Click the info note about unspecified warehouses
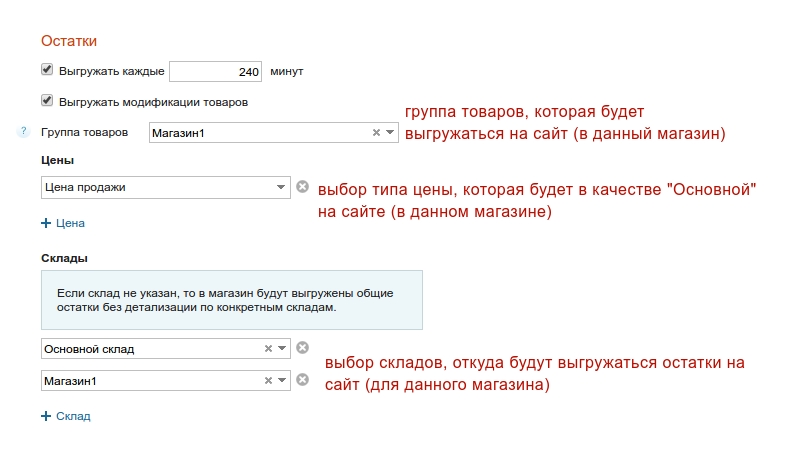Viewport: 789px width, 455px height. click(x=232, y=300)
